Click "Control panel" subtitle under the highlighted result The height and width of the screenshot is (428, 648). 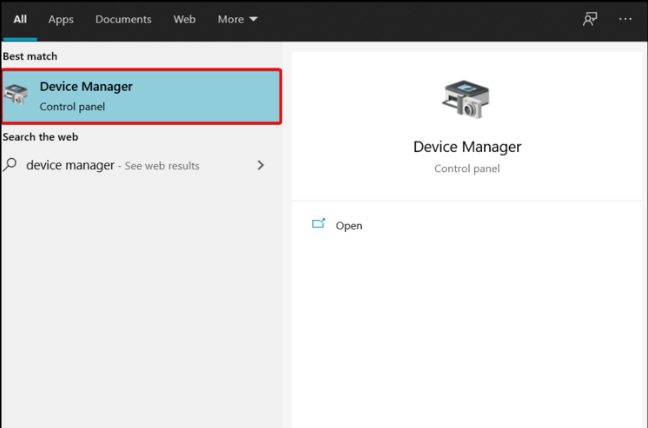tap(72, 106)
